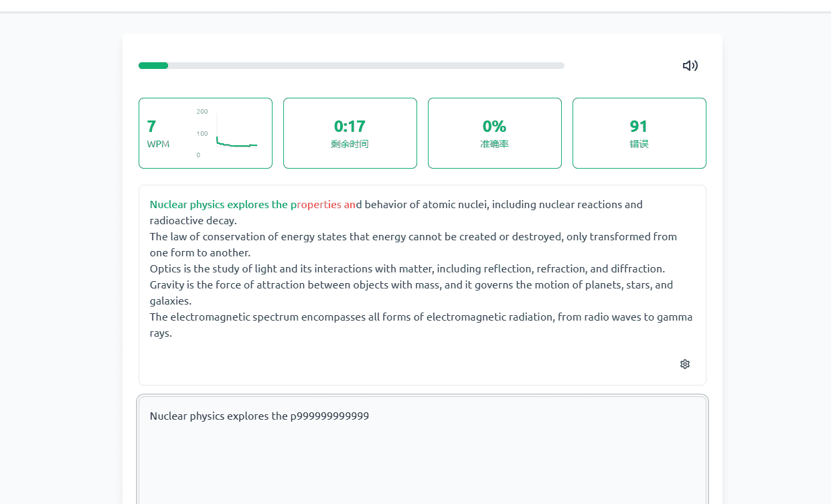
Task: Click the 0:17 remaining time card
Action: pyautogui.click(x=350, y=133)
